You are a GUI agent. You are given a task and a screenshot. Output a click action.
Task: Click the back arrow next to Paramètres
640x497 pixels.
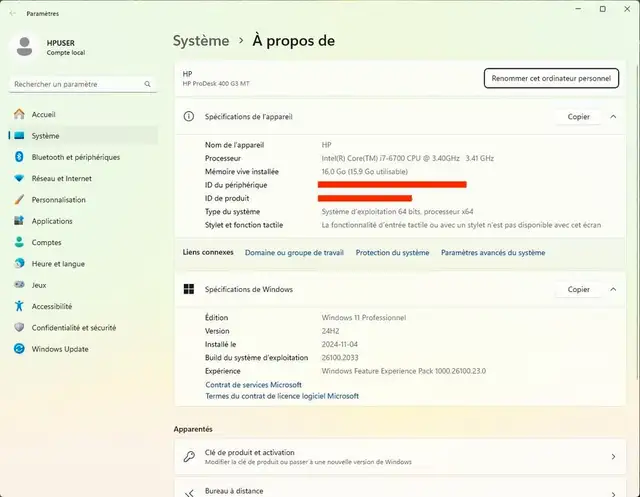(13, 13)
